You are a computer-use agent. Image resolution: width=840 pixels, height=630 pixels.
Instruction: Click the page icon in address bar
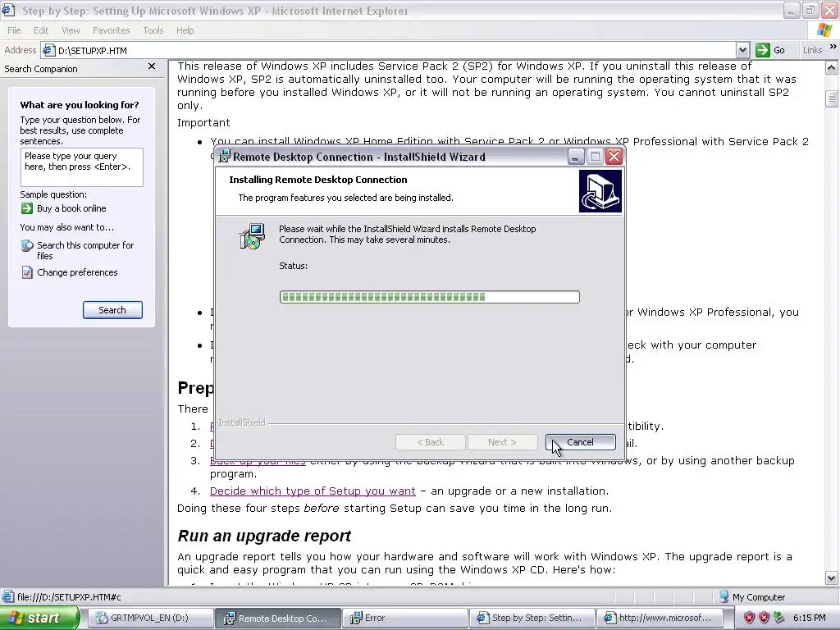[48, 50]
